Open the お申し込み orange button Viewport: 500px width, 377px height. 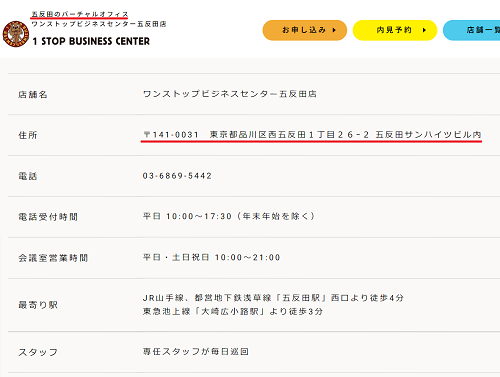pos(305,30)
